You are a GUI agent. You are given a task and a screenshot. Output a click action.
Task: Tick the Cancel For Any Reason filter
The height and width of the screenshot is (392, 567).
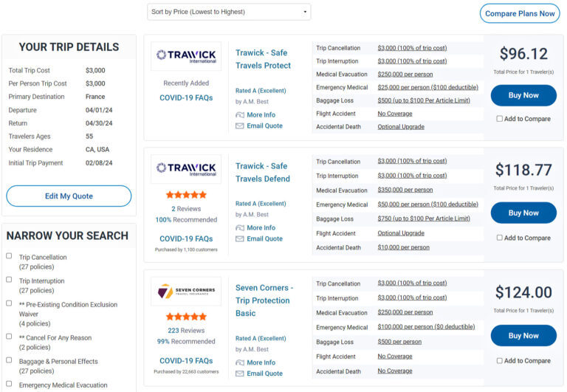coord(9,337)
